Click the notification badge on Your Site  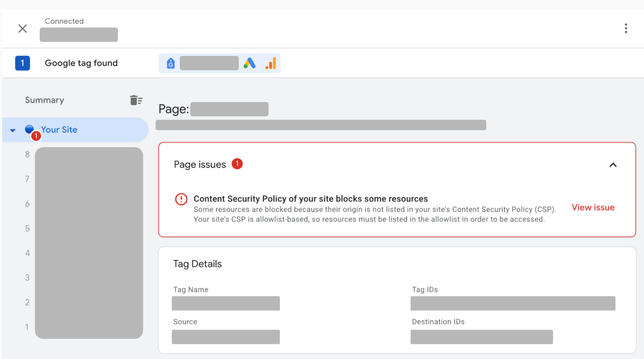point(36,136)
